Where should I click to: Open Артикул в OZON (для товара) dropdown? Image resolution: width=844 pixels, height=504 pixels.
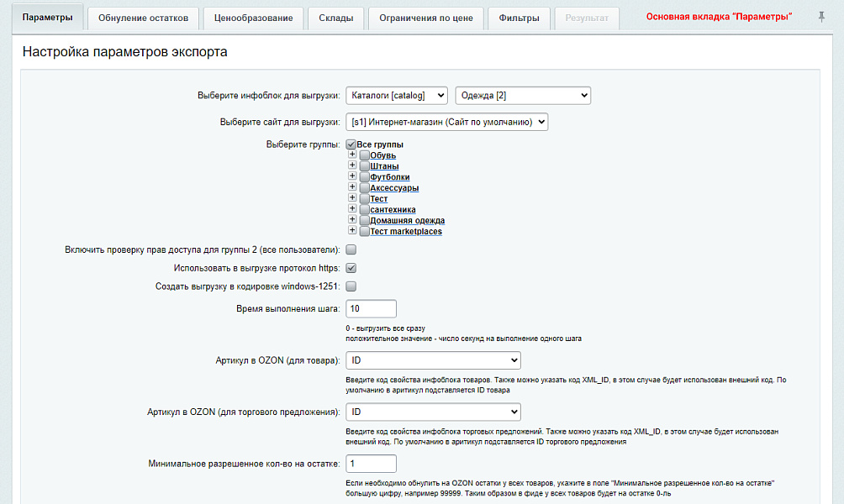coord(433,360)
